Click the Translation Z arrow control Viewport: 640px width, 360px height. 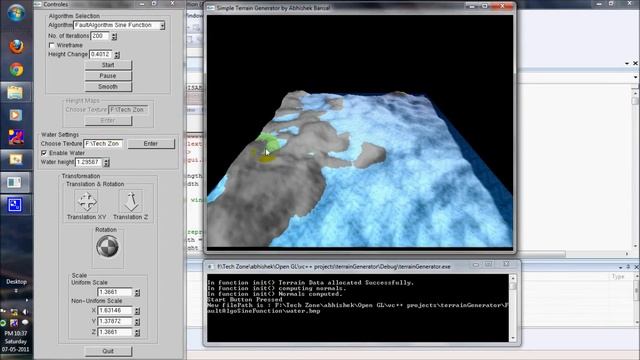pyautogui.click(x=131, y=202)
